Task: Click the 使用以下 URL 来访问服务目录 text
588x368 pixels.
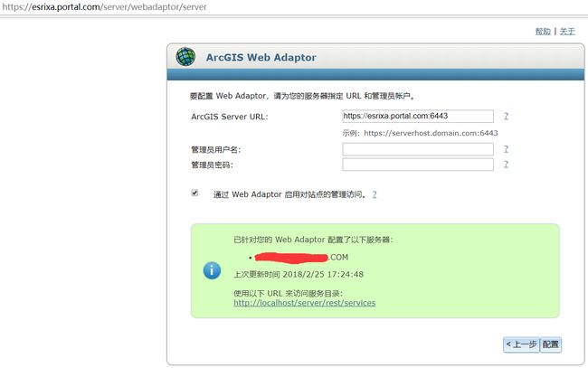Action: click(288, 294)
